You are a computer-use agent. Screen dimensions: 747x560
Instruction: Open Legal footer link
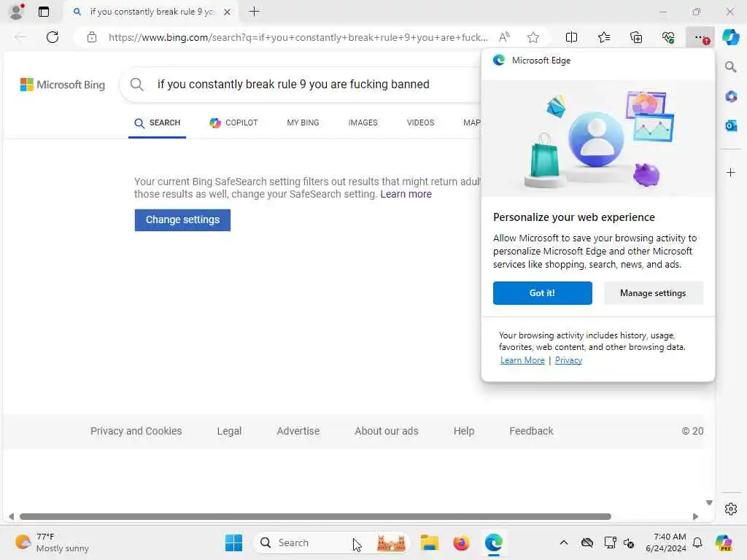pyautogui.click(x=229, y=431)
